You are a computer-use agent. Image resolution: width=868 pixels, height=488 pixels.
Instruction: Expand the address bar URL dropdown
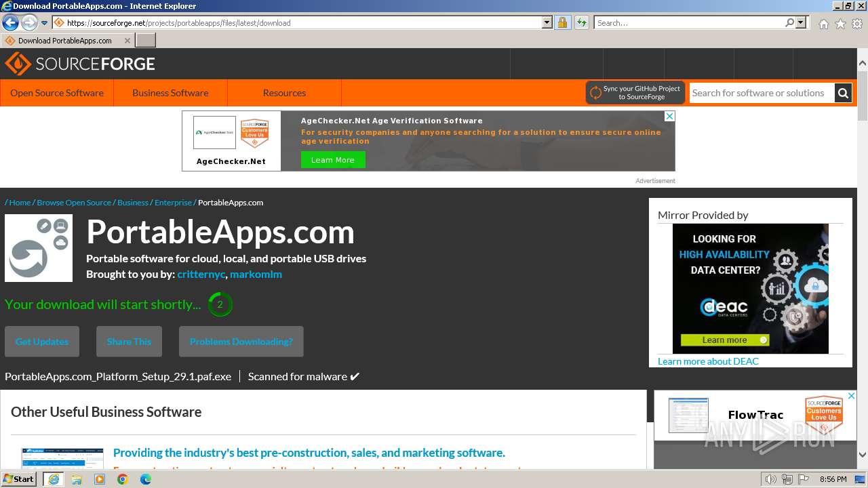(x=547, y=23)
